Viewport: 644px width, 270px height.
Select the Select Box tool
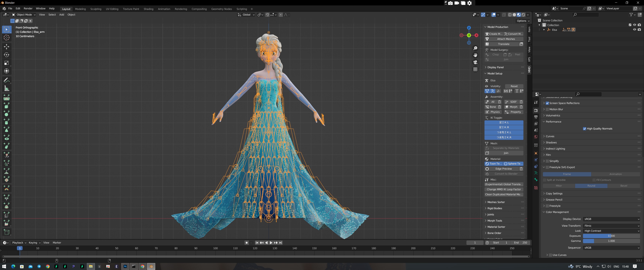[7, 30]
